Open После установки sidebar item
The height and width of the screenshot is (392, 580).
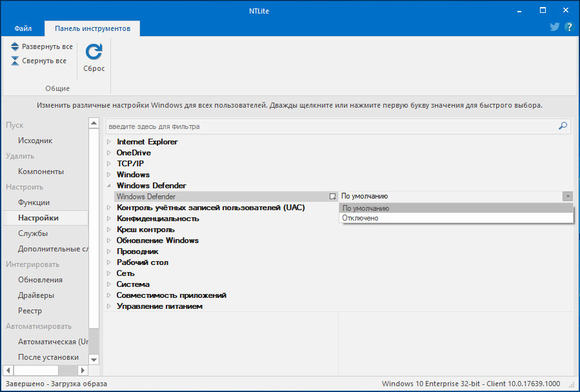(x=48, y=357)
